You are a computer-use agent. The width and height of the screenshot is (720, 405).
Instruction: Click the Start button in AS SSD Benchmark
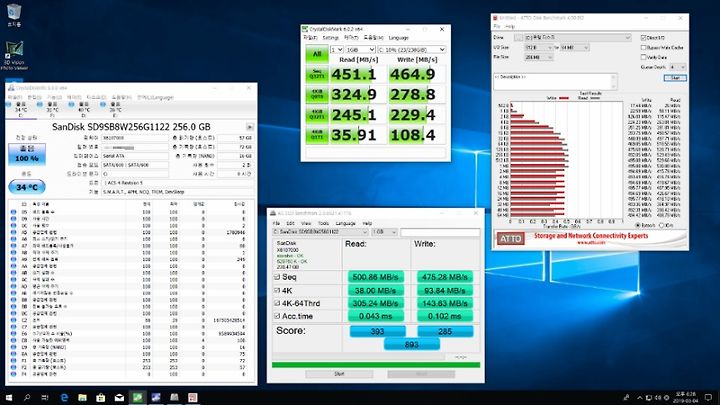pyautogui.click(x=339, y=374)
